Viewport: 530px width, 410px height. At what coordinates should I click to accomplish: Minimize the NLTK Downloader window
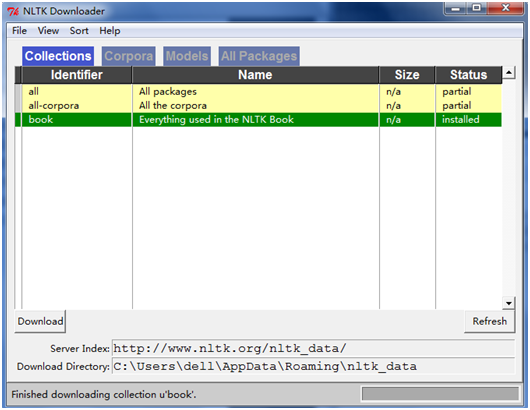[x=456, y=8]
